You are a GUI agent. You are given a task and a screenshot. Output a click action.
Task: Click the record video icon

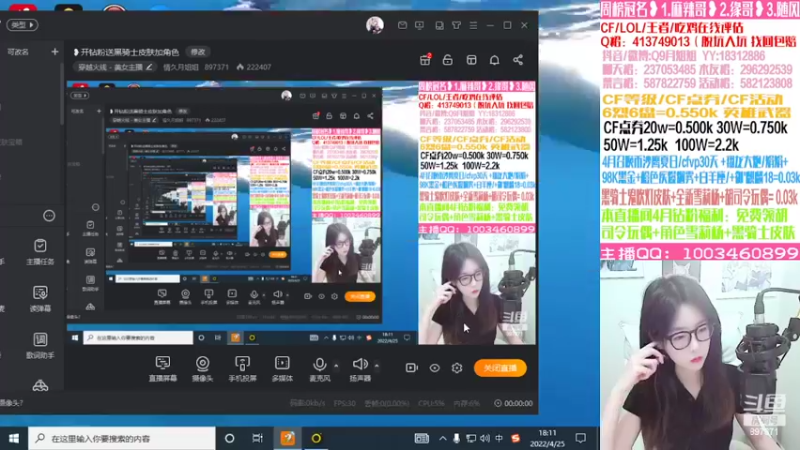[412, 368]
